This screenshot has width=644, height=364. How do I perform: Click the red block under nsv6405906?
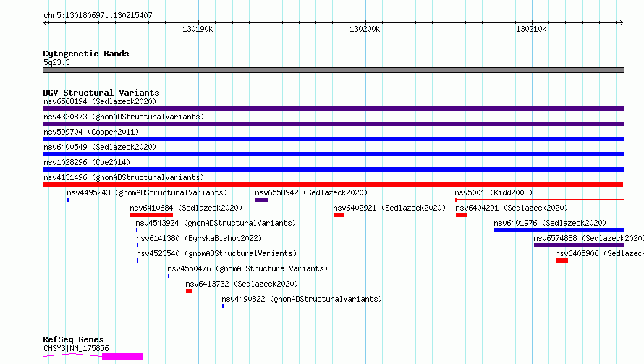click(x=562, y=261)
